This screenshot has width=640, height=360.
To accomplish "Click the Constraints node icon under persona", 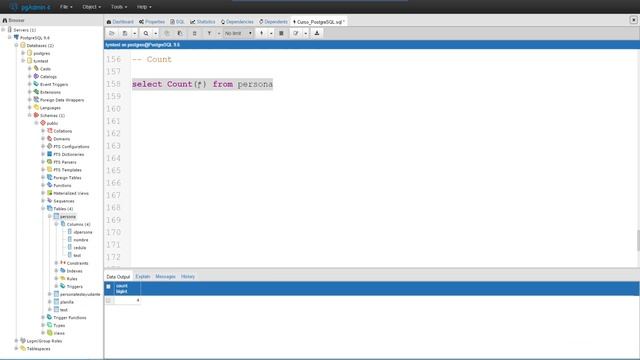I will pos(63,263).
